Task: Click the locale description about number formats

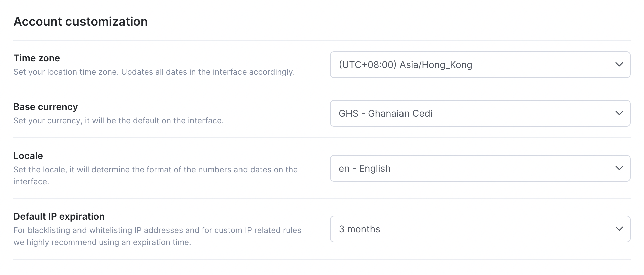Action: [155, 170]
